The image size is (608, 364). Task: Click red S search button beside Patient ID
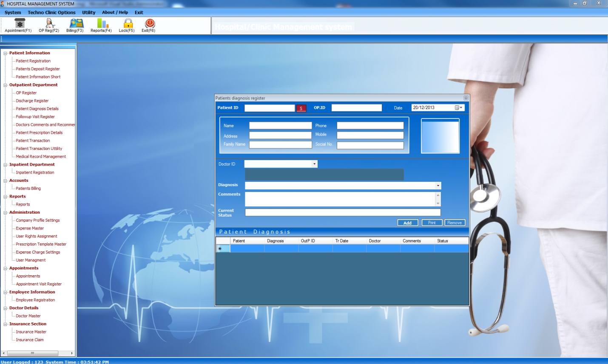click(301, 108)
